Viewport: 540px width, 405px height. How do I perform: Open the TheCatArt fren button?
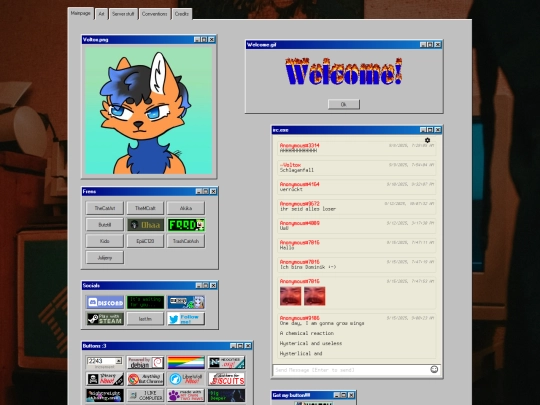pyautogui.click(x=105, y=208)
